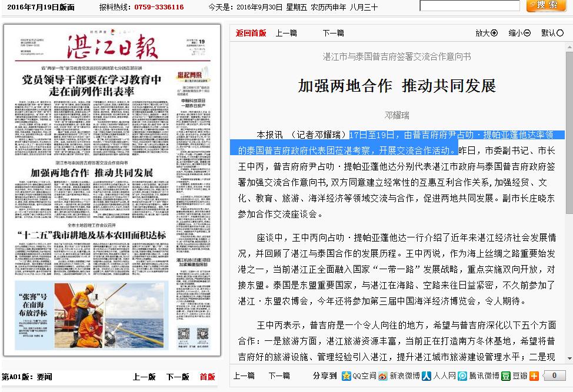This screenshot has width=573, height=392.
Task: Click 返回首版 link above article
Action: click(x=251, y=33)
